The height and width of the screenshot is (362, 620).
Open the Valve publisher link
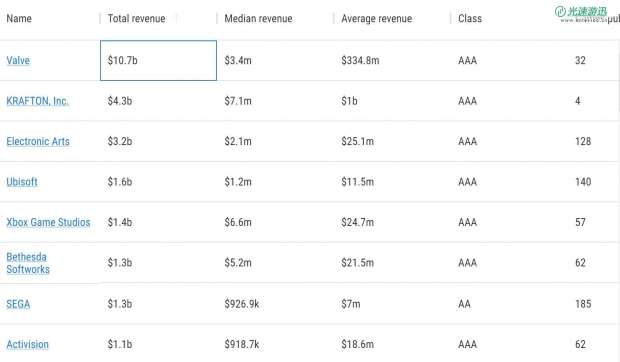pyautogui.click(x=18, y=60)
